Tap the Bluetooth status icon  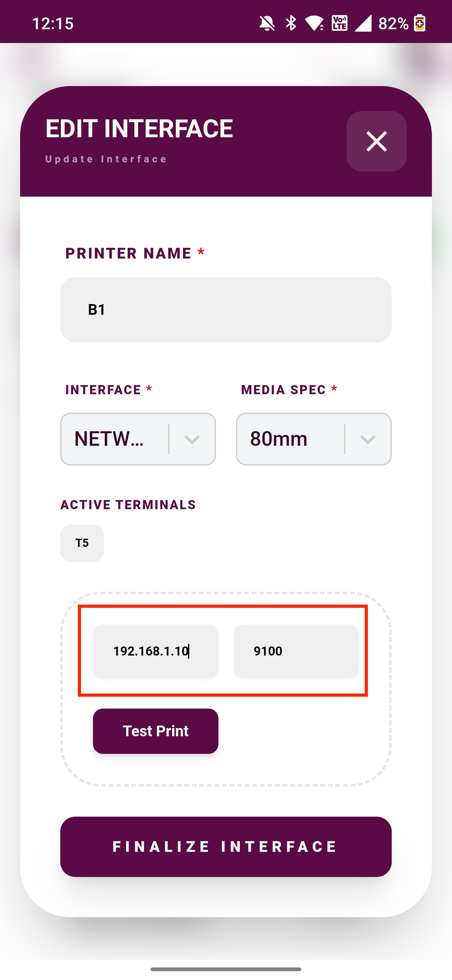coord(291,24)
